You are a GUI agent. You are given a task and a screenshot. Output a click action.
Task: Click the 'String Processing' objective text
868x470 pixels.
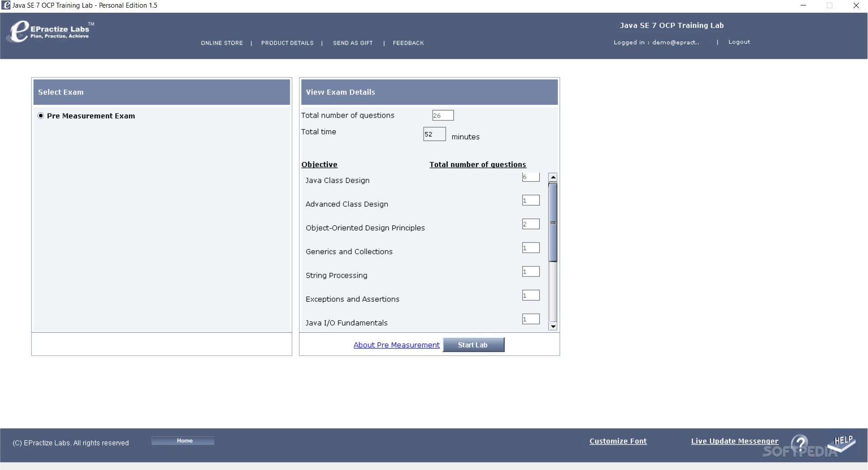(x=336, y=275)
